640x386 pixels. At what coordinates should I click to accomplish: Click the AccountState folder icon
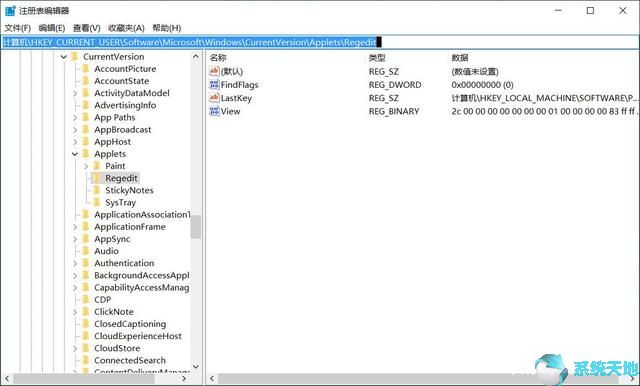click(86, 81)
